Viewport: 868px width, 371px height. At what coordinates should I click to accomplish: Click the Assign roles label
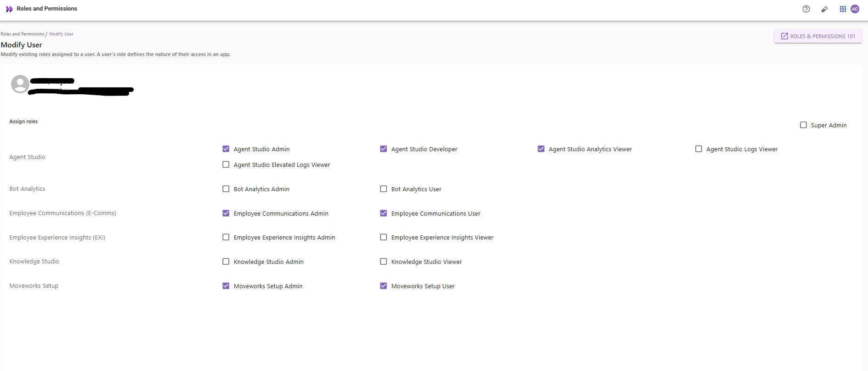point(23,121)
